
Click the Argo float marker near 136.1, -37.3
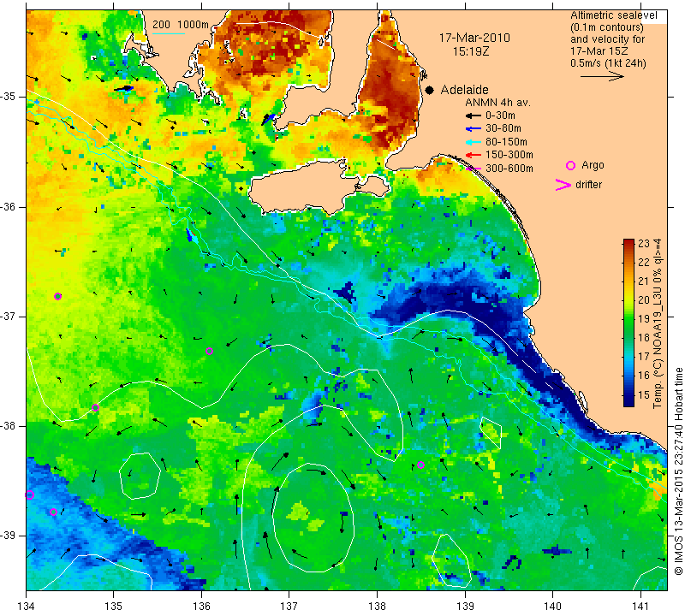coord(209,351)
